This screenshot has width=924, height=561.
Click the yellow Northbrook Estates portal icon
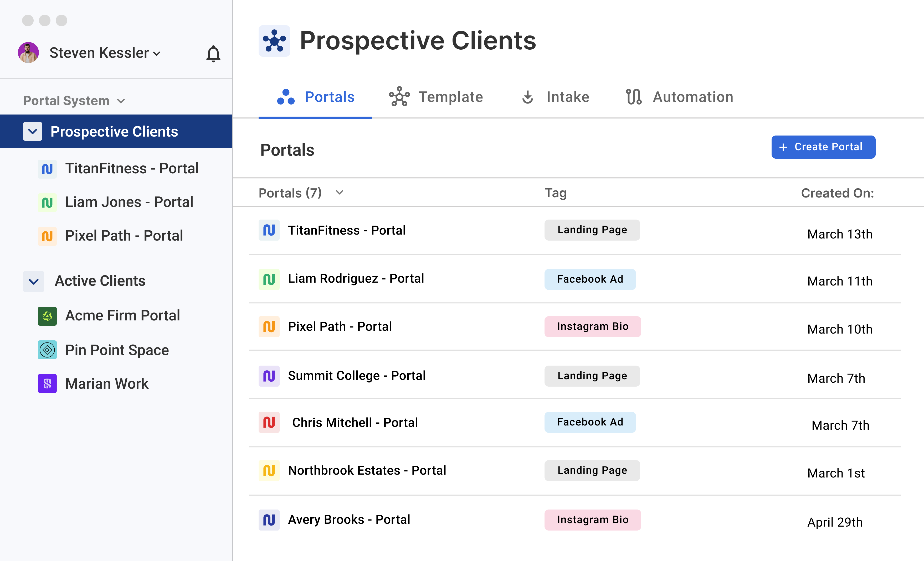point(269,470)
